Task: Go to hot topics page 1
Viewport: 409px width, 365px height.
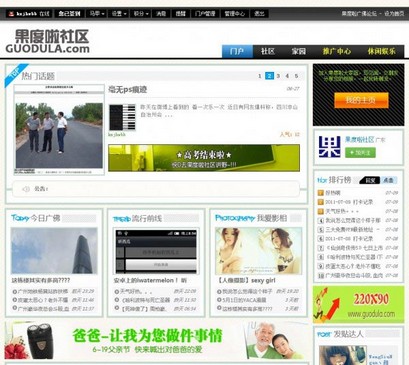Action: tap(260, 76)
